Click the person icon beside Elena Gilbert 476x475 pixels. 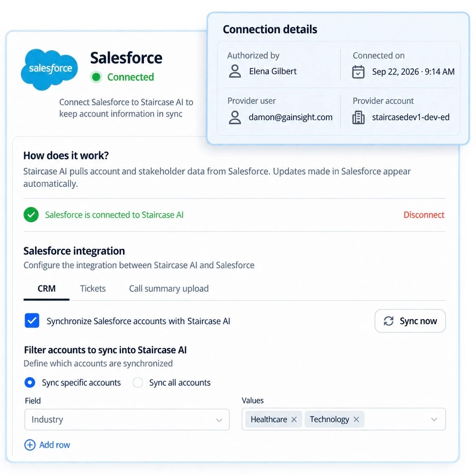[x=235, y=71]
